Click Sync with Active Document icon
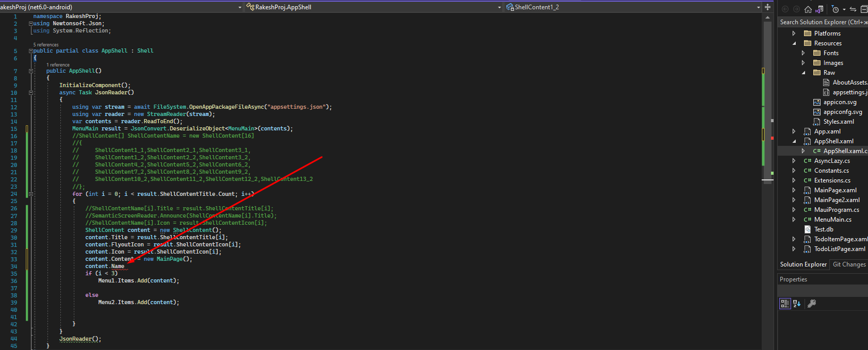868x350 pixels. [x=853, y=9]
